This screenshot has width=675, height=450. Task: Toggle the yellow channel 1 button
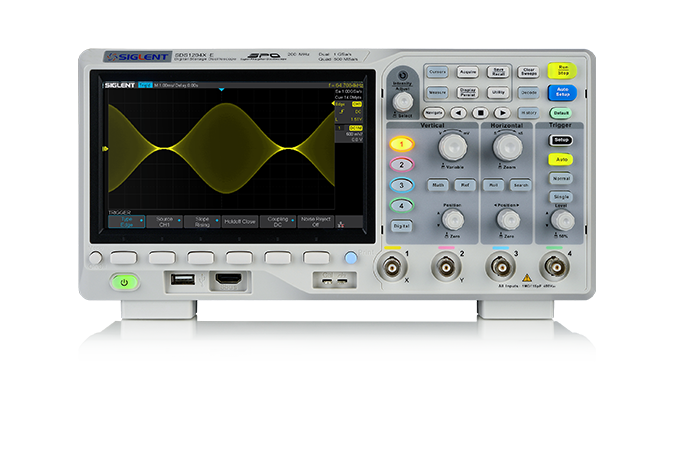tap(400, 144)
